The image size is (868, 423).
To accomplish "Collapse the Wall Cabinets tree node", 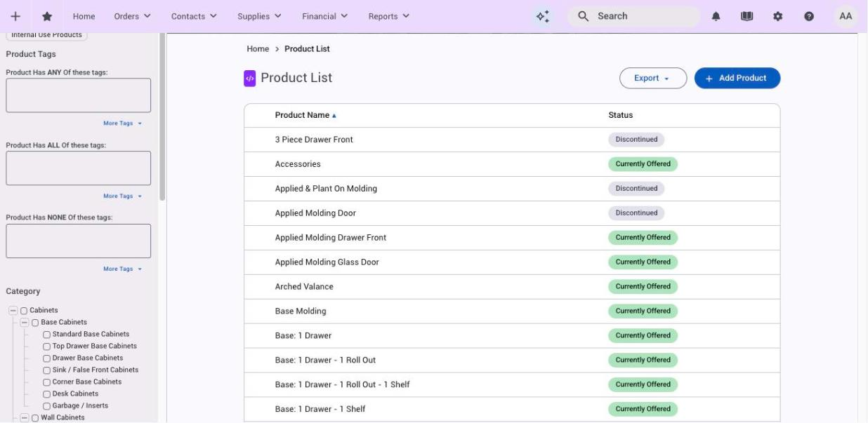I will 25,418.
